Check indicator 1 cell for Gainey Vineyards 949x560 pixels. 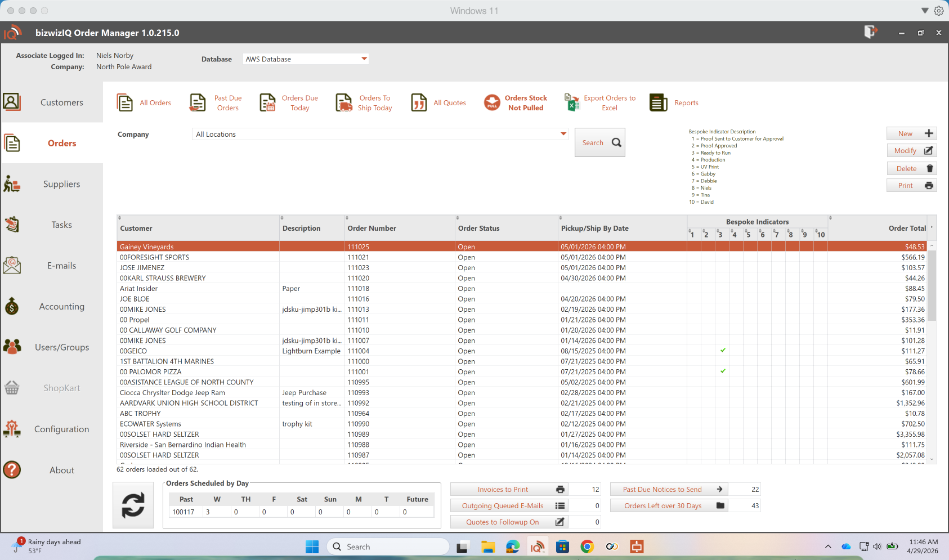694,247
